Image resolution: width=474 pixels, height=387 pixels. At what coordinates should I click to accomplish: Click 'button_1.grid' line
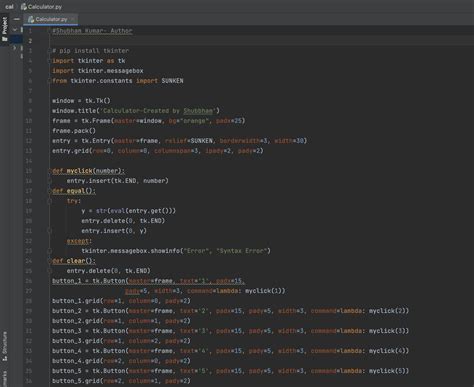tap(121, 301)
